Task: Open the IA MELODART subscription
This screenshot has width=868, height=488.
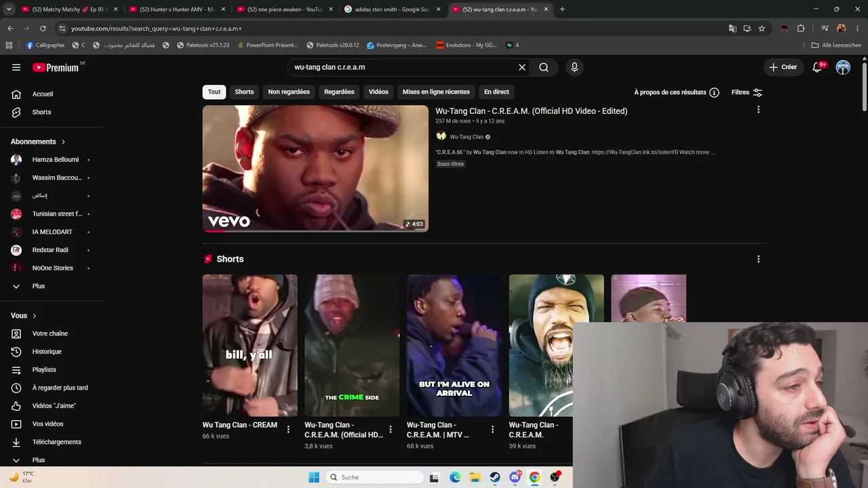Action: click(x=52, y=232)
